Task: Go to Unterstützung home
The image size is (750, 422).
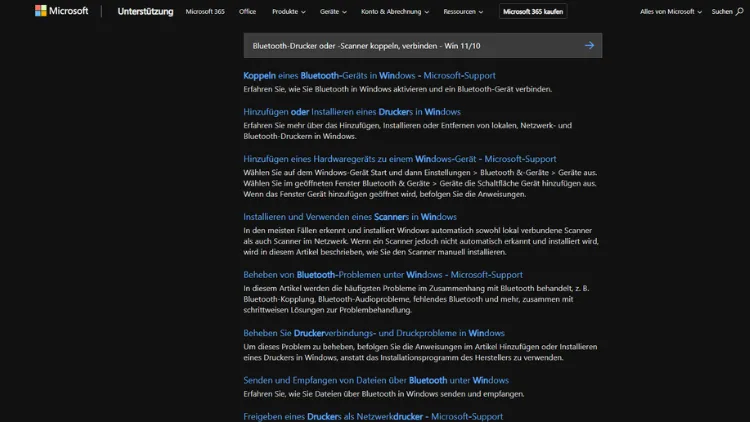Action: coord(144,12)
